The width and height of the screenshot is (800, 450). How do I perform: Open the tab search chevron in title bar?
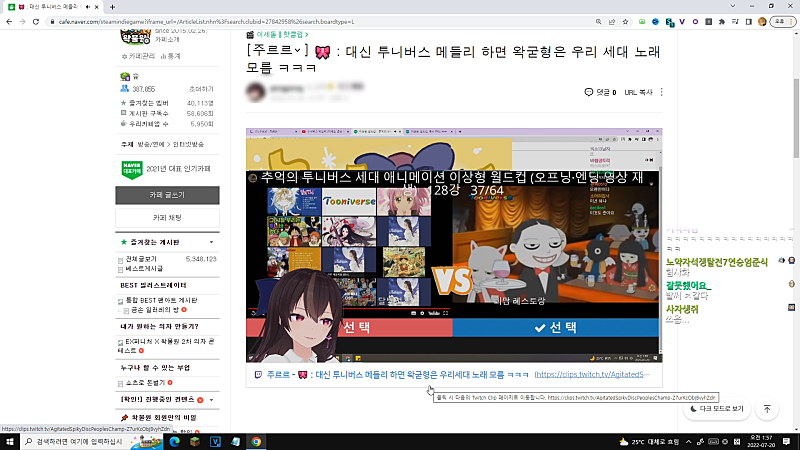point(733,6)
